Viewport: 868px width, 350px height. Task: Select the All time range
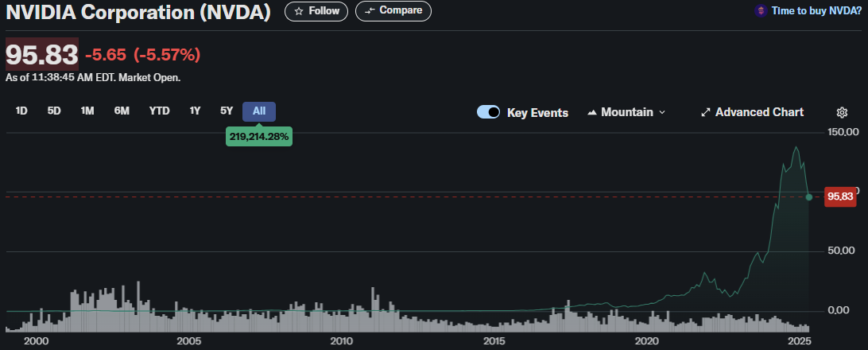259,111
